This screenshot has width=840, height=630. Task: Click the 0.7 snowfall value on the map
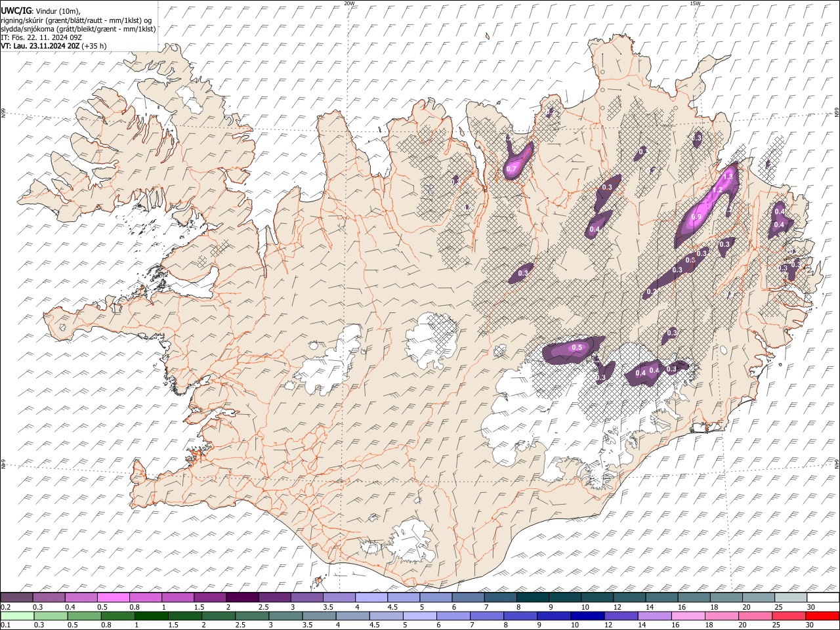pos(512,169)
